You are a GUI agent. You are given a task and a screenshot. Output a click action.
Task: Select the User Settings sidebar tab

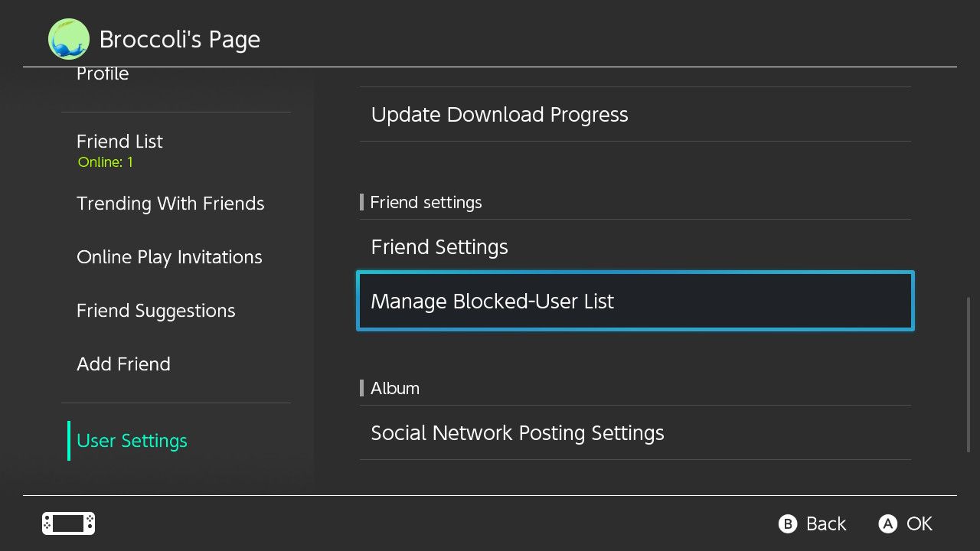(x=132, y=441)
